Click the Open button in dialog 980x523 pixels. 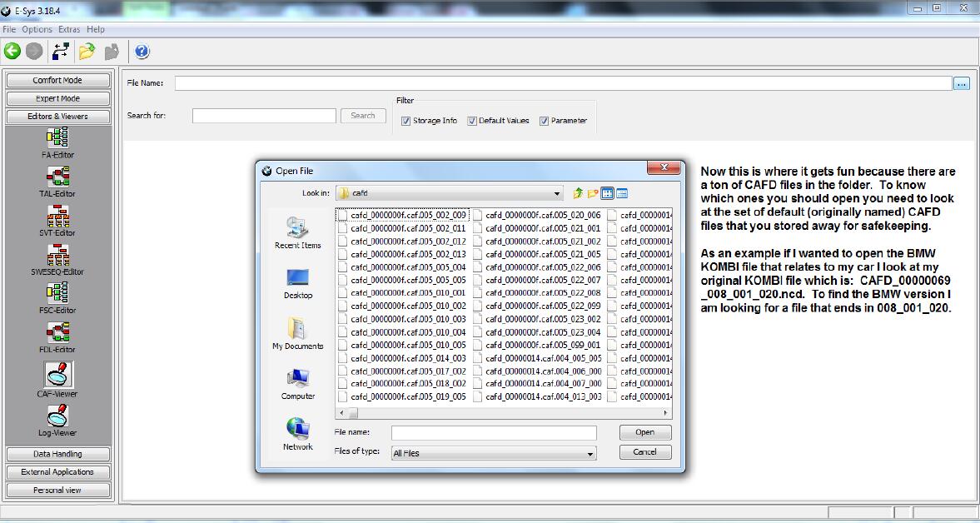pos(645,432)
